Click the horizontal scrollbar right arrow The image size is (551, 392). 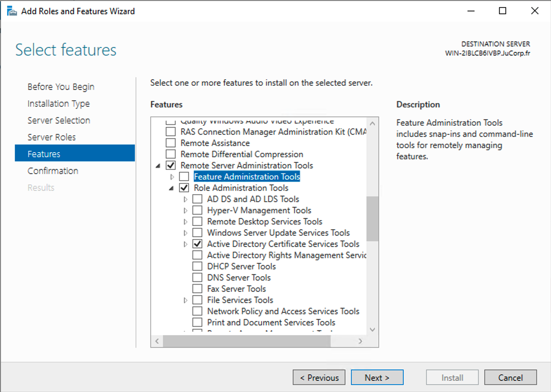360,341
